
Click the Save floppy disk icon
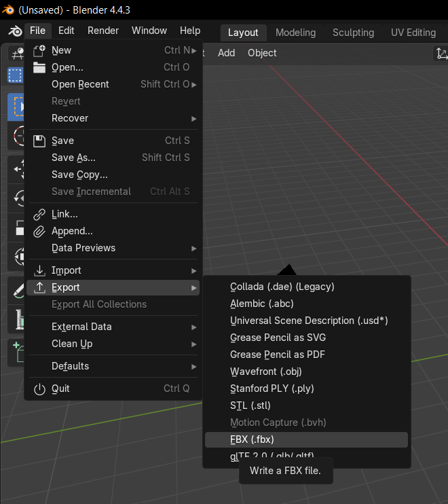39,141
